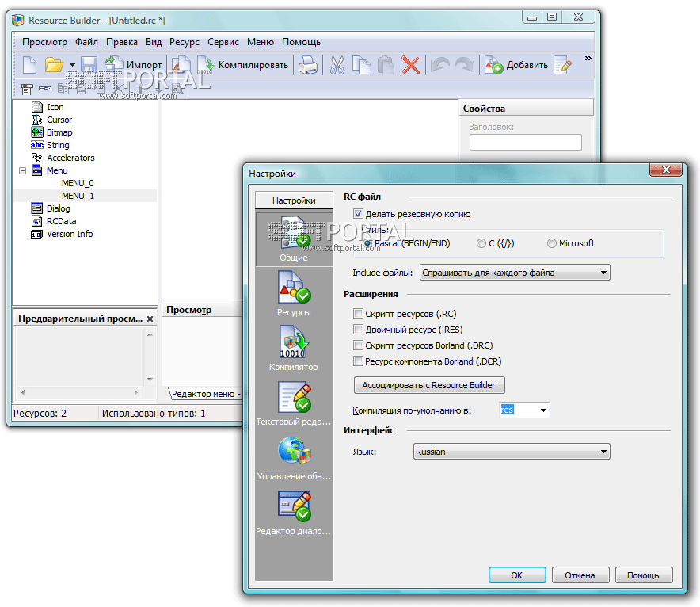
Task: Select MENU_0 in resource tree
Action: point(78,183)
